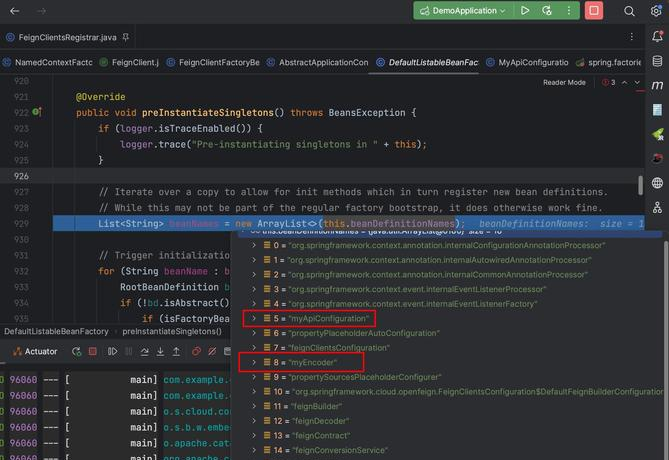The image size is (669, 460).
Task: Open editor tabs options menu
Action: coord(631,37)
